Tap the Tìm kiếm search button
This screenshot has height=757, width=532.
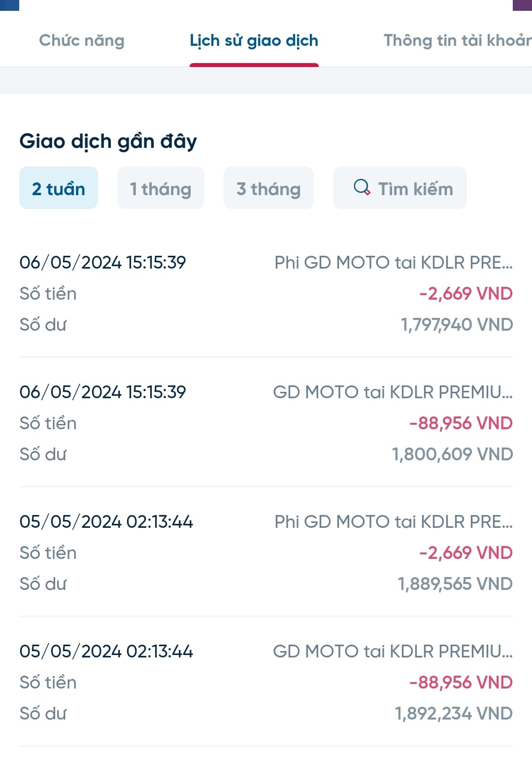tap(400, 188)
